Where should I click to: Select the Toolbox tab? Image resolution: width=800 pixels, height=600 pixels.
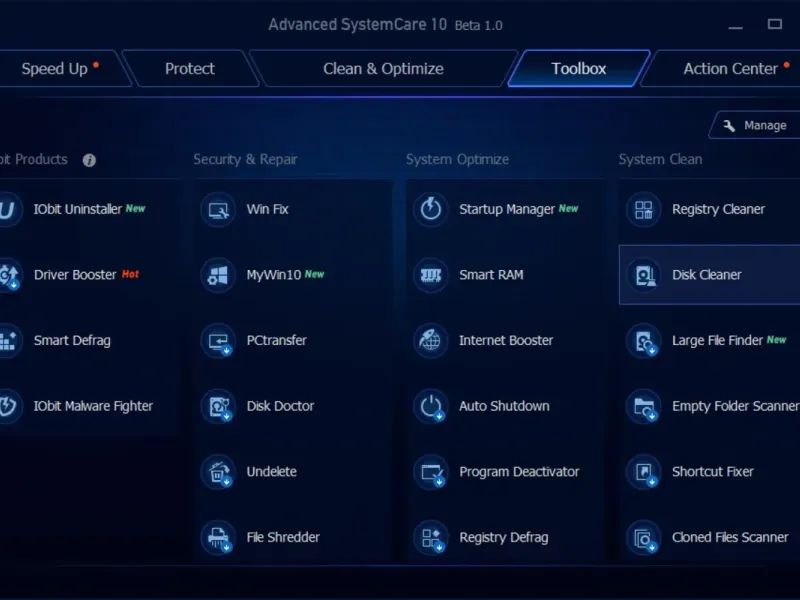click(579, 68)
